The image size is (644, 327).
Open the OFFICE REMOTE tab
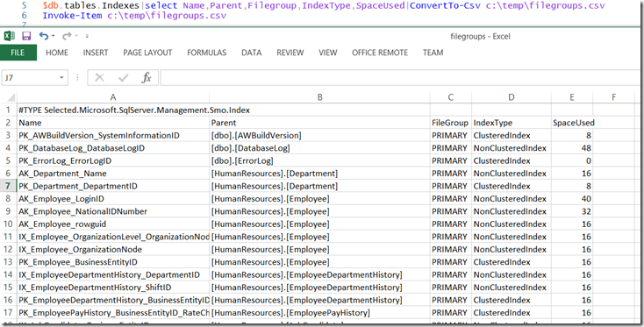(380, 53)
